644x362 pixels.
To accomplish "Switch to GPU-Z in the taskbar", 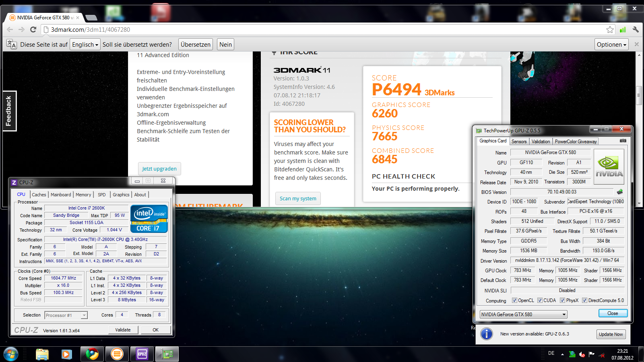I will (x=167, y=354).
